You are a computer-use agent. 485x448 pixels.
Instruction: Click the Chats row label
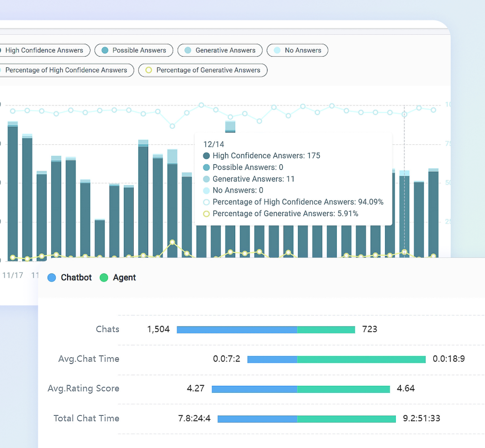point(107,329)
